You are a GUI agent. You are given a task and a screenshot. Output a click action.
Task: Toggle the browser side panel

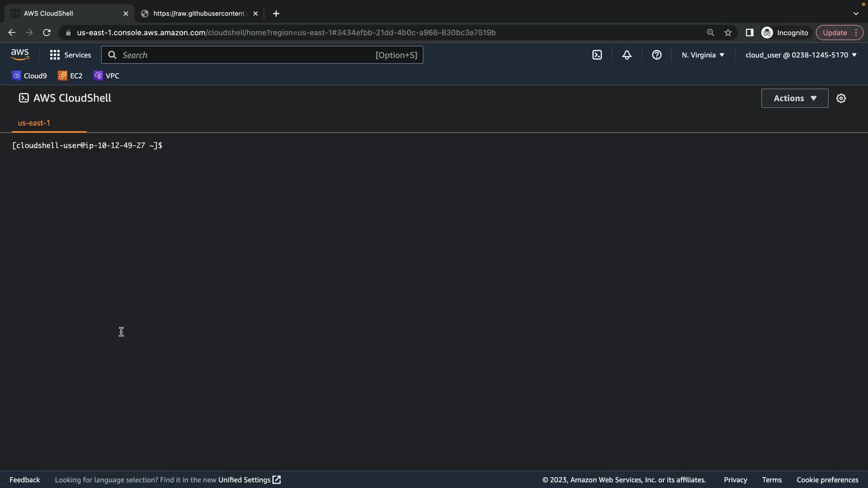click(749, 33)
